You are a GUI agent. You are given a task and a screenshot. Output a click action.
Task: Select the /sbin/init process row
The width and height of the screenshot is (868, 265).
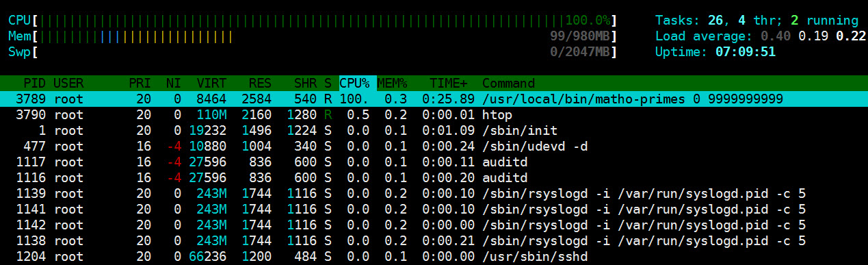[434, 130]
